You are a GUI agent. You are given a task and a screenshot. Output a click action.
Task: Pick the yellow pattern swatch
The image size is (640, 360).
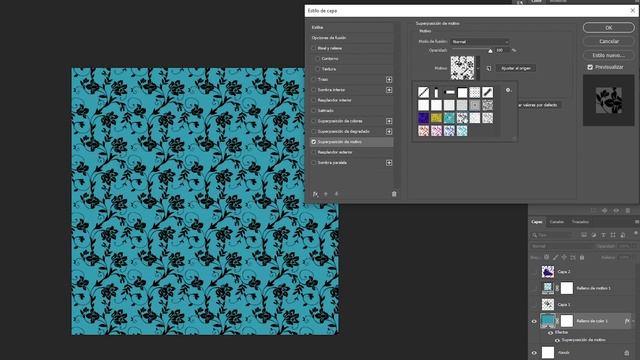(x=436, y=118)
